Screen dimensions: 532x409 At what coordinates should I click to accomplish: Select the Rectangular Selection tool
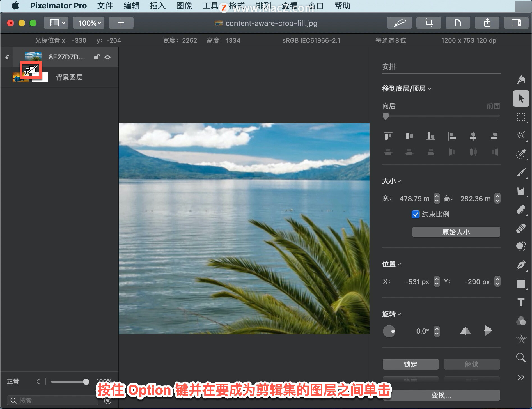(521, 117)
